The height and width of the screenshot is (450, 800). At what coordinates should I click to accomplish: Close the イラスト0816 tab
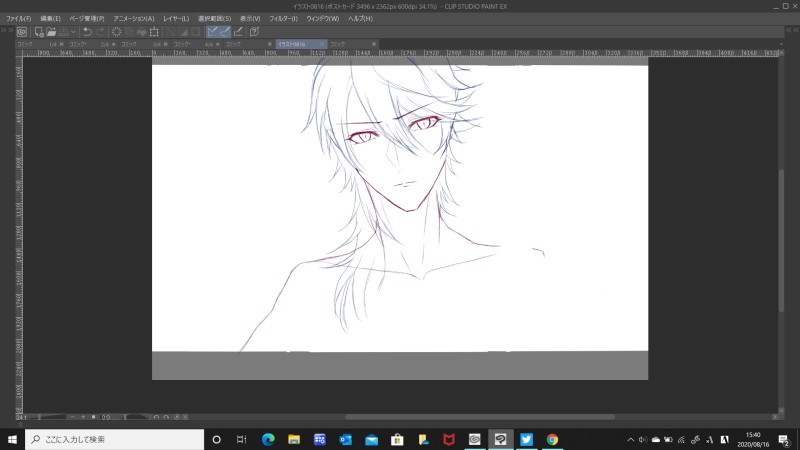coord(321,44)
